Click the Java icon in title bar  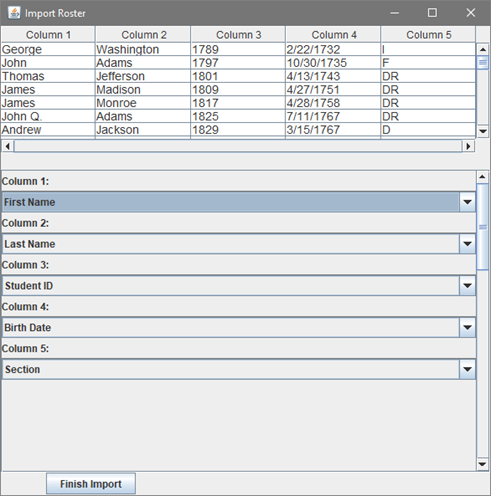tap(14, 13)
